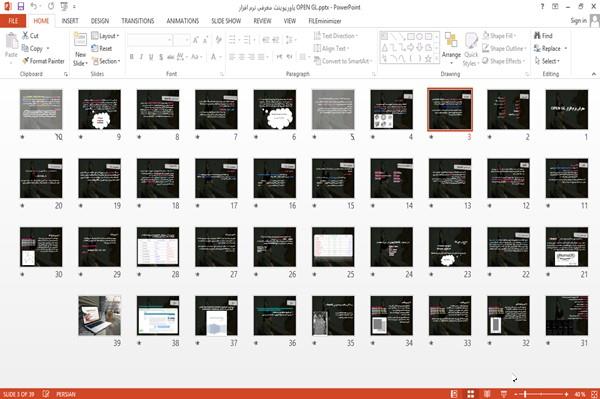
Task: Click the Sign in link
Action: [578, 21]
